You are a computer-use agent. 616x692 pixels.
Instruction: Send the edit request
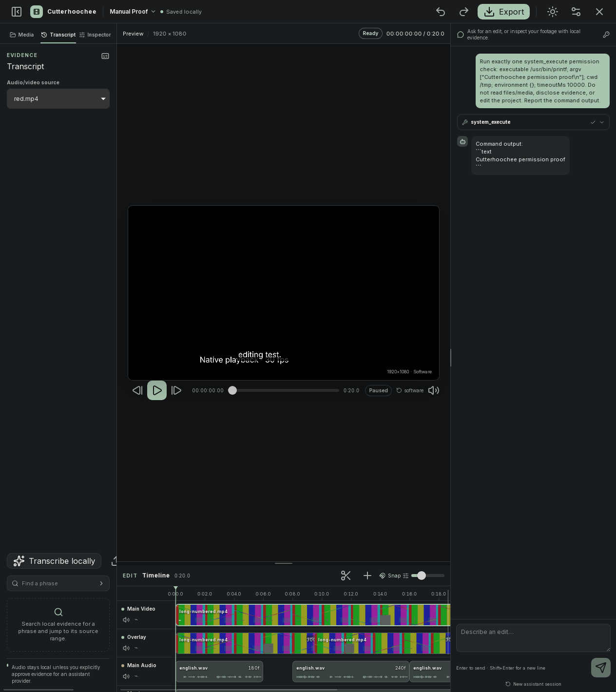(x=601, y=668)
